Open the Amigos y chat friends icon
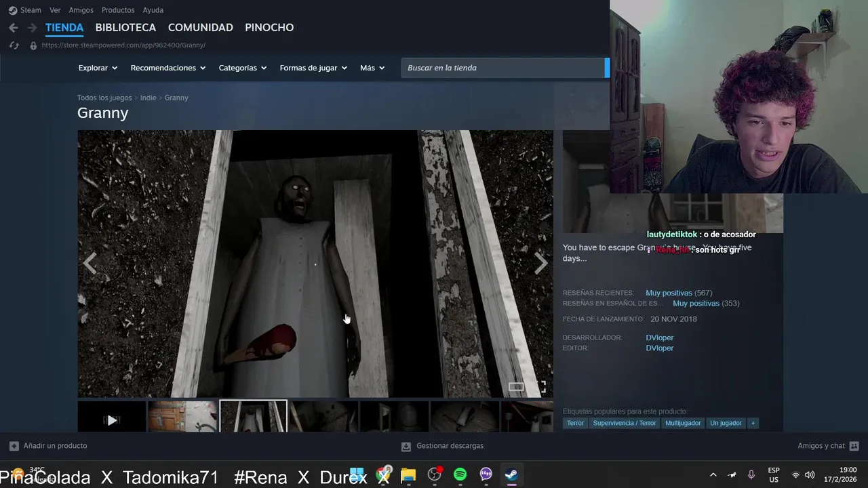Screen dimensions: 868x488 tap(854, 446)
